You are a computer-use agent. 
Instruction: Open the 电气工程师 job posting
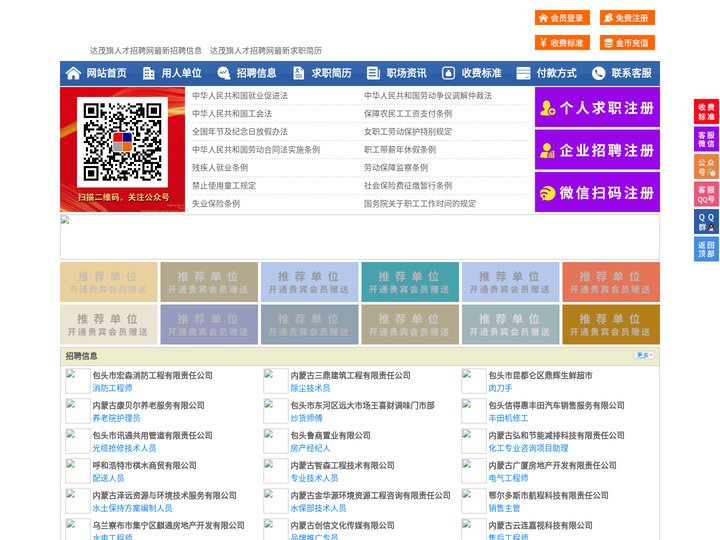(508, 478)
